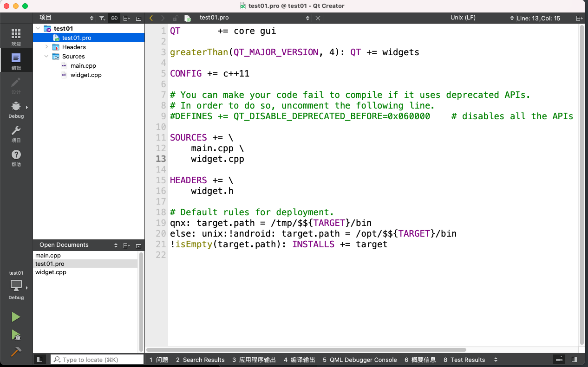The image size is (588, 367).
Task: Open the 项目 view selector dropdown
Action: click(x=66, y=18)
